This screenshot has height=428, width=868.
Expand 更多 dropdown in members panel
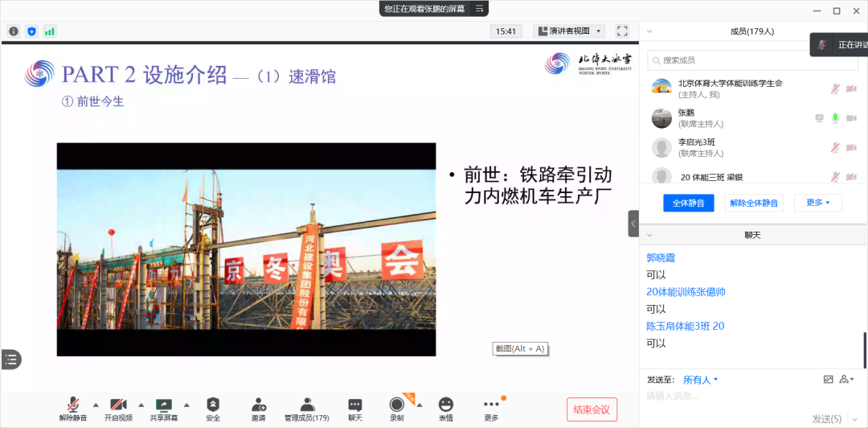pos(818,203)
